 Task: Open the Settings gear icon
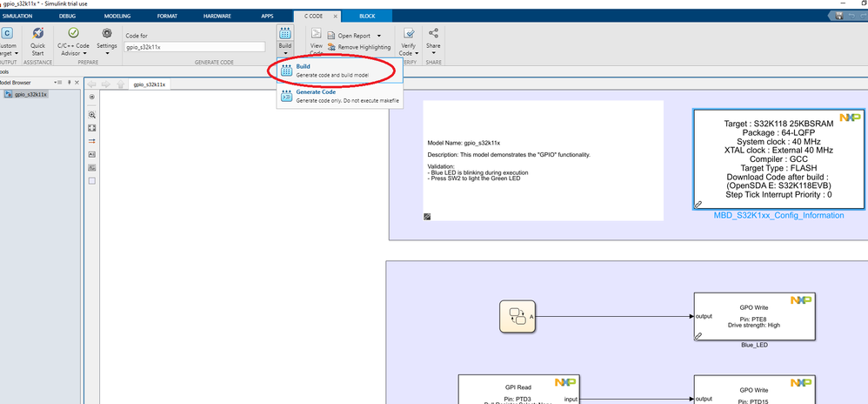tap(107, 33)
